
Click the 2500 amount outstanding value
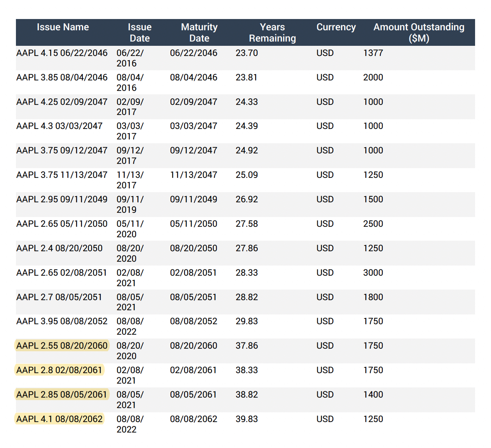coord(373,224)
